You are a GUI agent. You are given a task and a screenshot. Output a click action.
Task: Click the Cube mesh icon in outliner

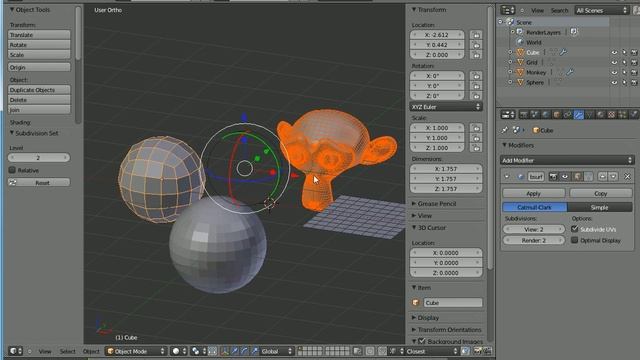pyautogui.click(x=520, y=52)
